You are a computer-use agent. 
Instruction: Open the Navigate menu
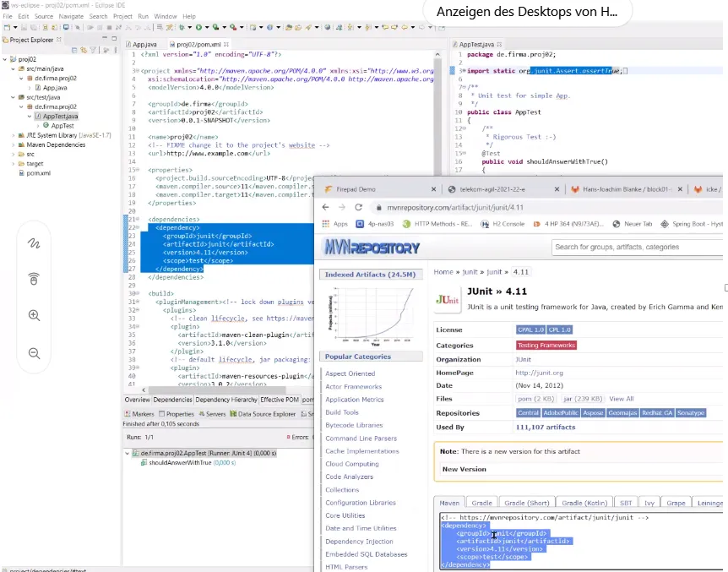[x=71, y=16]
